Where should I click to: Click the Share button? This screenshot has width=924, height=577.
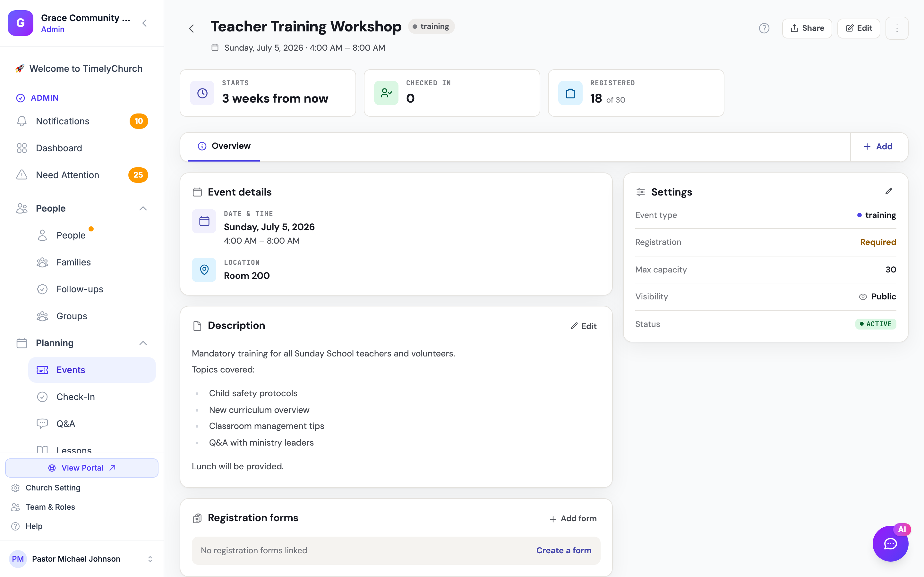point(807,28)
